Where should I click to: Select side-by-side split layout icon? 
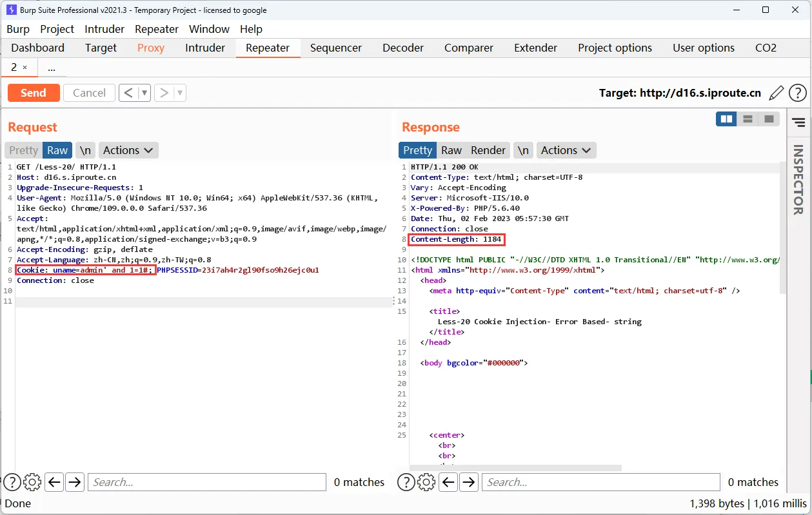click(726, 119)
